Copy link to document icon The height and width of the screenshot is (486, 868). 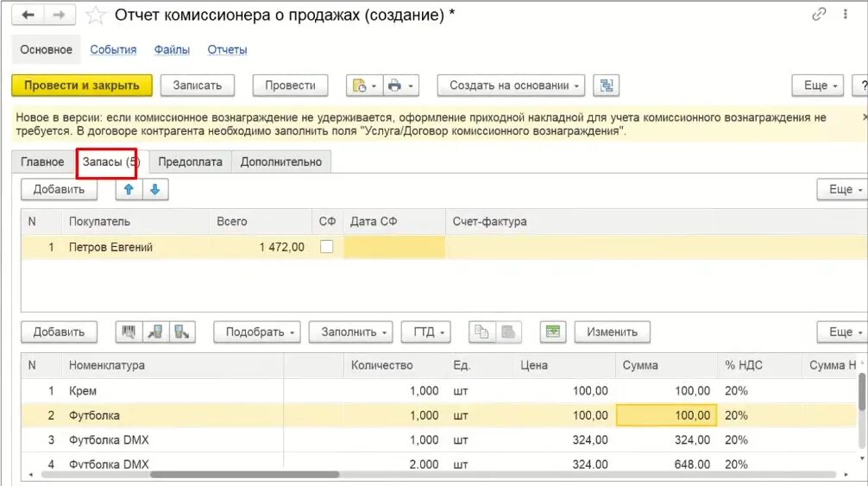tap(819, 16)
